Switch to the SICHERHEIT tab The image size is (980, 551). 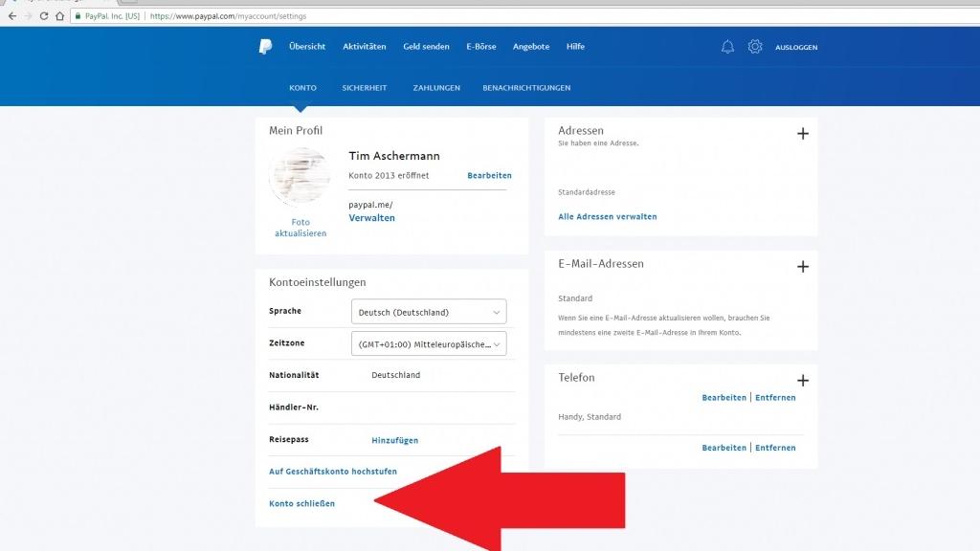tap(365, 88)
